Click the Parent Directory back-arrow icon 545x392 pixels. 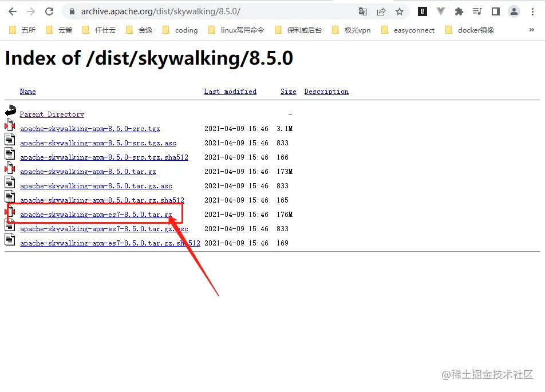[10, 110]
